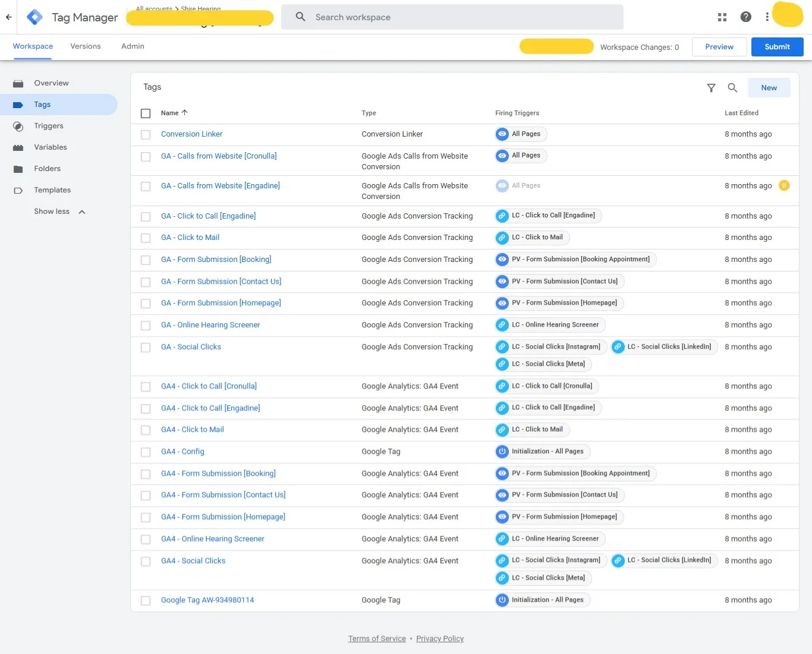Switch to the Versions tab
The height and width of the screenshot is (654, 812).
tap(86, 46)
